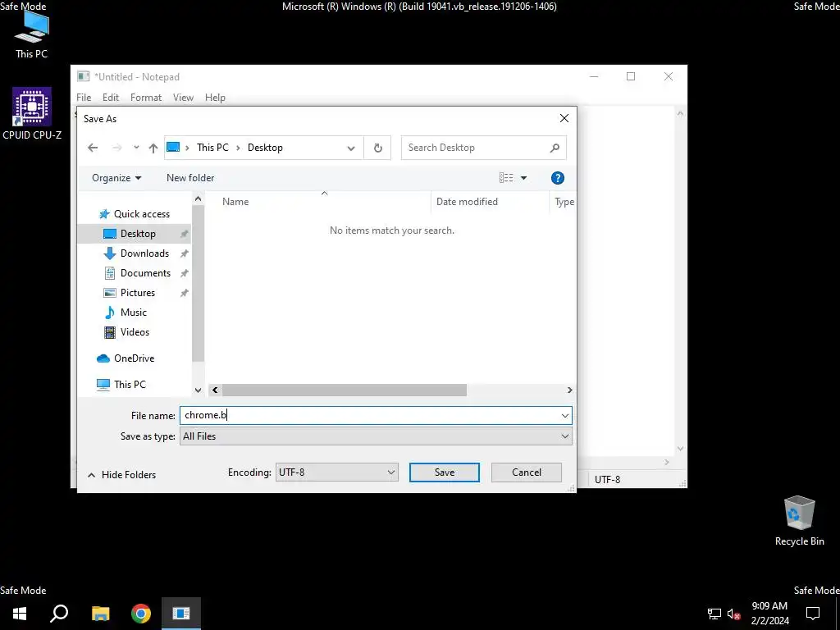This screenshot has width=840, height=630.
Task: Click the This PC breadcrumb
Action: tap(212, 148)
